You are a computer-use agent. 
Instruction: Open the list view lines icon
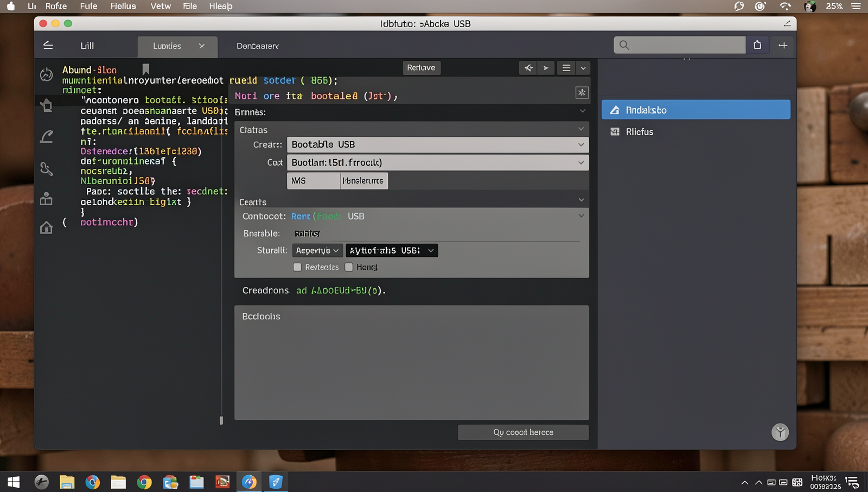point(566,68)
